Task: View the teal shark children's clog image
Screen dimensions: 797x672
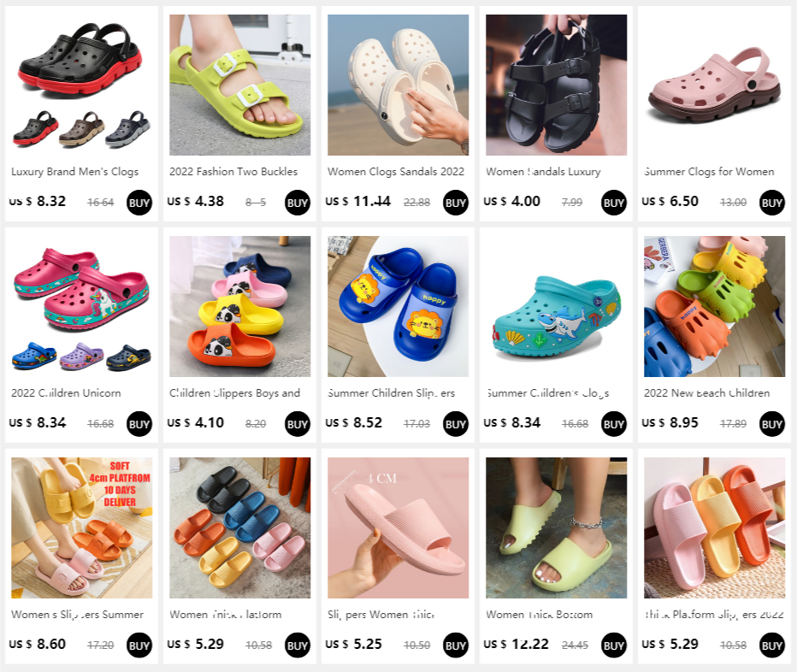Action: coord(556,306)
